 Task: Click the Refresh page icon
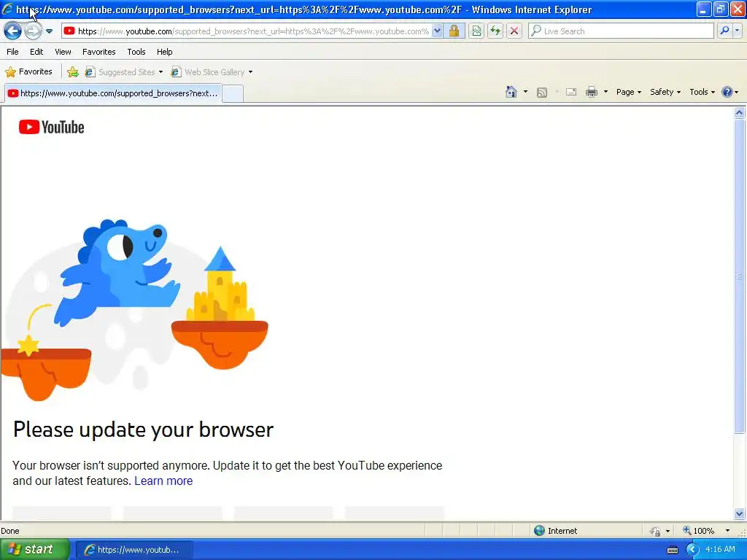point(495,31)
